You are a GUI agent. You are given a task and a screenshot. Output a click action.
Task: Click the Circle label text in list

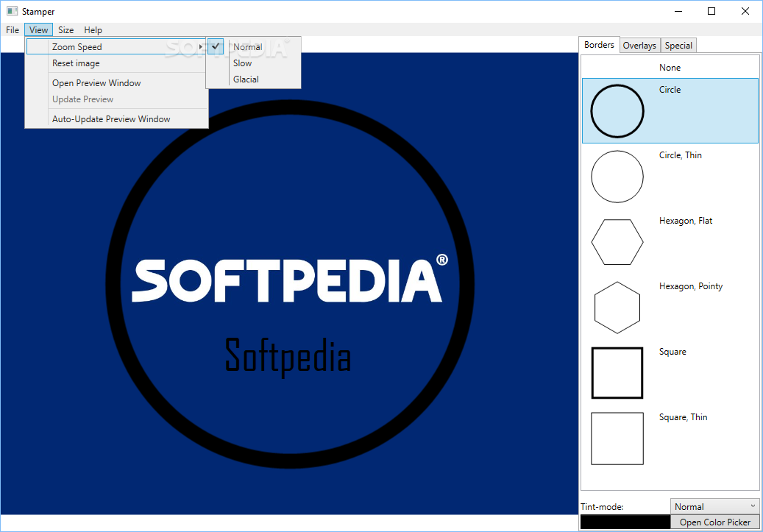pyautogui.click(x=670, y=90)
